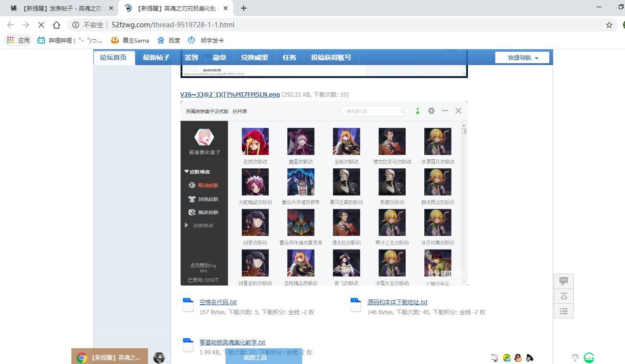Click the 大蛇精品改联动 skin thumbnail
Screen dimensions: 625x364
(255, 182)
